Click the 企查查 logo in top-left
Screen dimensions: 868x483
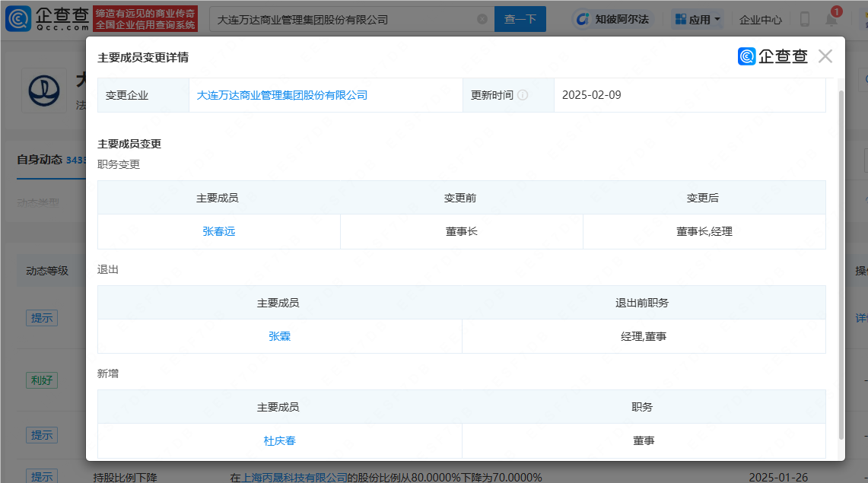tap(47, 19)
